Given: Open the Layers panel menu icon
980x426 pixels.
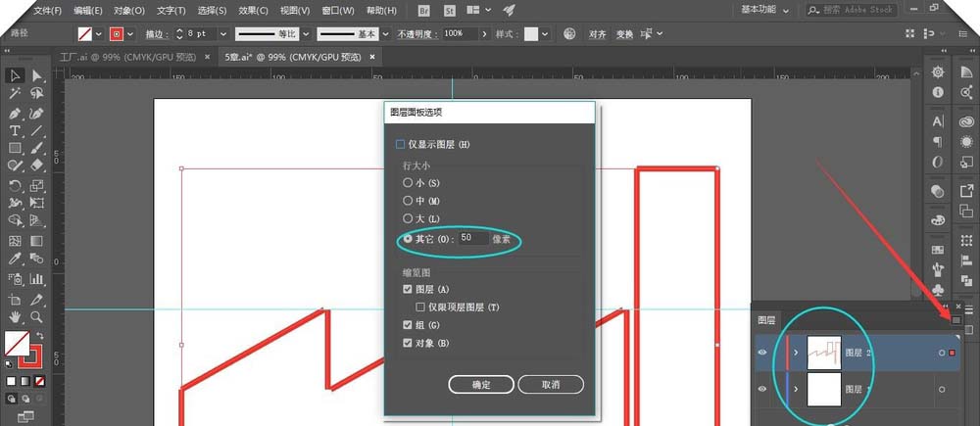Looking at the screenshot, I should (958, 319).
